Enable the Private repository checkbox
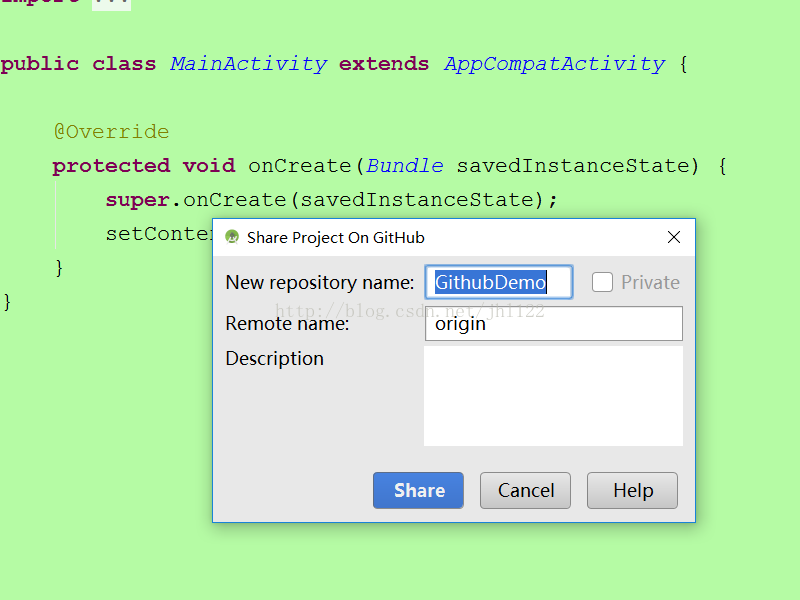This screenshot has height=600, width=800. 602,282
